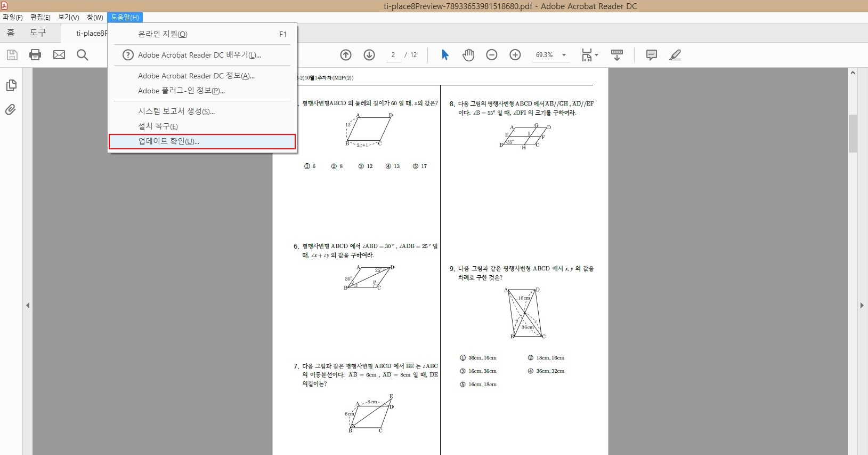Expand the left navigation pane arrow
Screen dimensions: 868x455
[x=28, y=306]
